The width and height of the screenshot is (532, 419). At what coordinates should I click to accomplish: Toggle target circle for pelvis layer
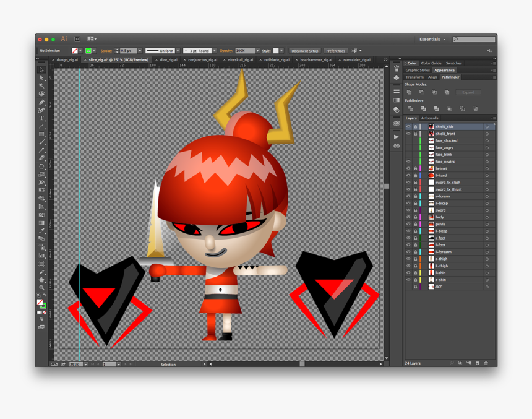487,224
